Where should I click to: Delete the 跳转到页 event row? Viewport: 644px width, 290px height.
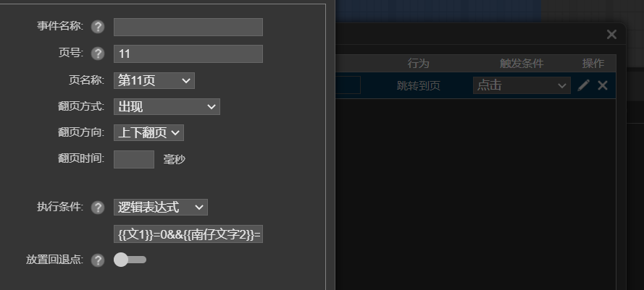coord(603,85)
